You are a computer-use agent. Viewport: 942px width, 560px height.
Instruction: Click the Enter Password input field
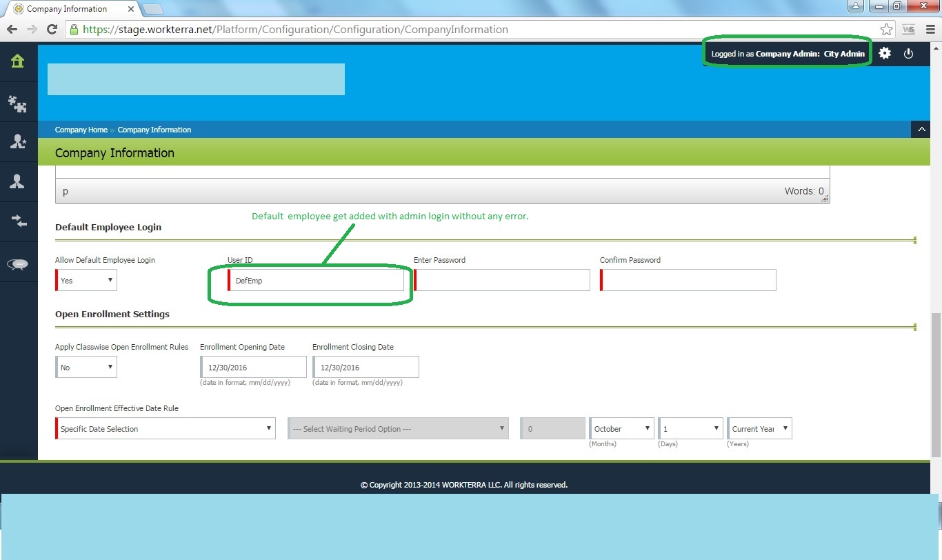coord(502,280)
